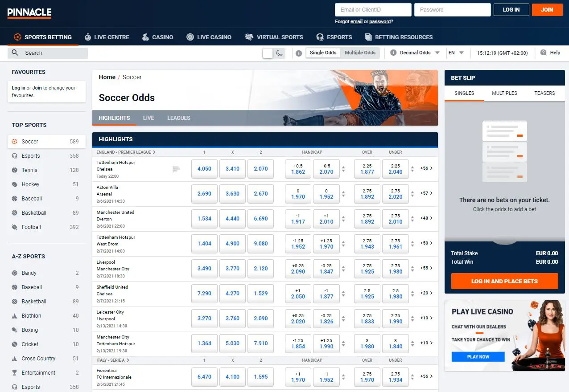
Task: Open the Decimal Odds format dropdown
Action: 415,53
